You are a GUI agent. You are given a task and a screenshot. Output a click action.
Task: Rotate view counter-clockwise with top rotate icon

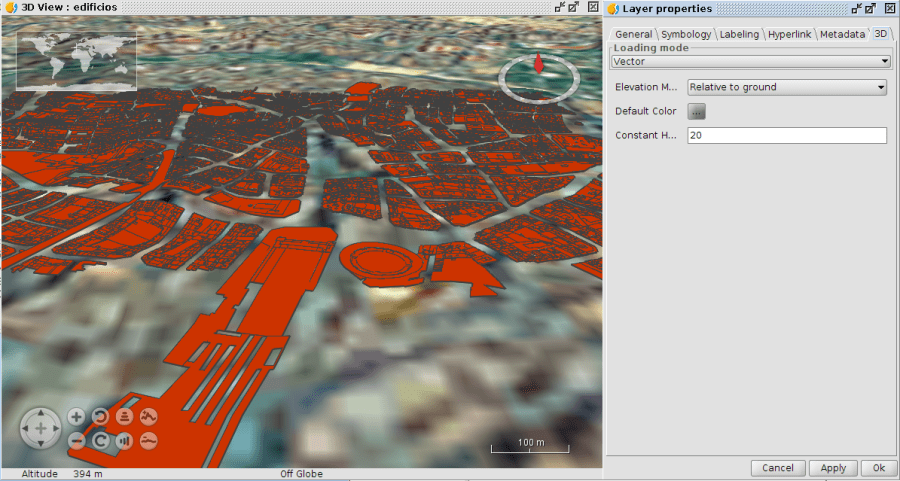(101, 417)
